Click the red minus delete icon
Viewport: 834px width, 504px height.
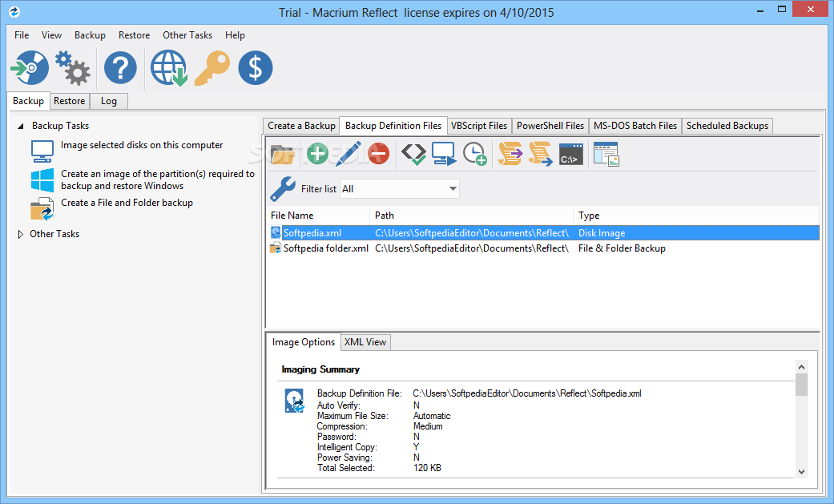[x=378, y=154]
